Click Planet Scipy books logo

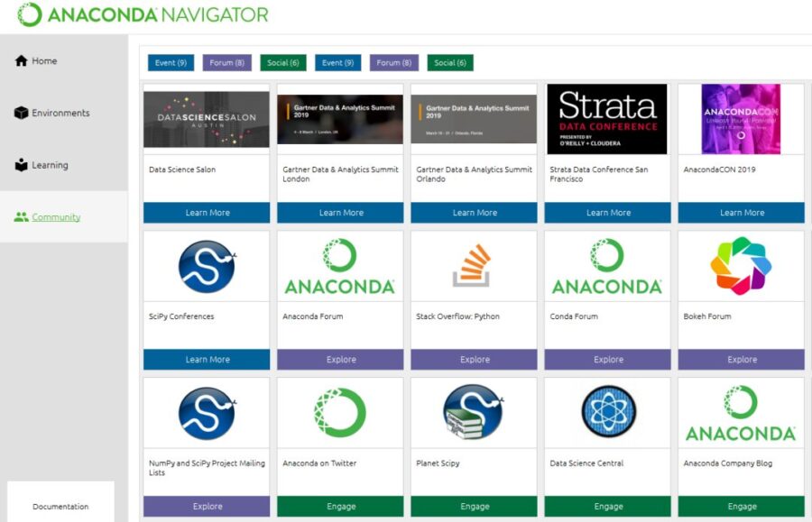click(x=474, y=412)
